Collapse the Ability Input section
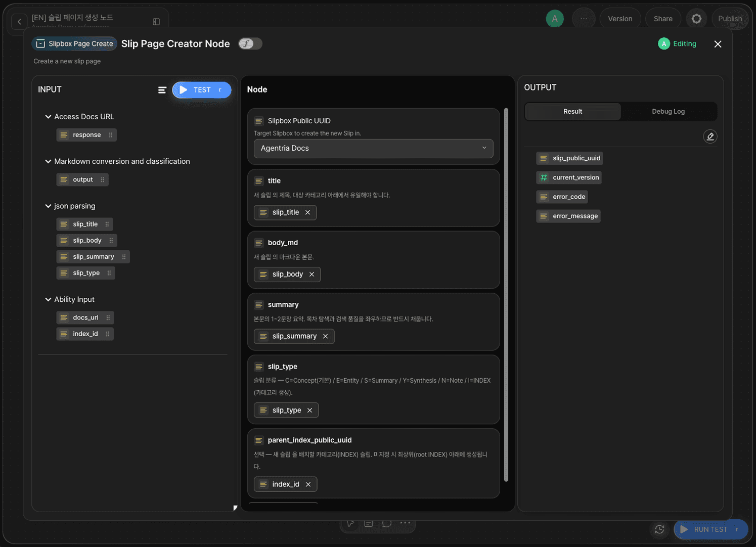 48,299
